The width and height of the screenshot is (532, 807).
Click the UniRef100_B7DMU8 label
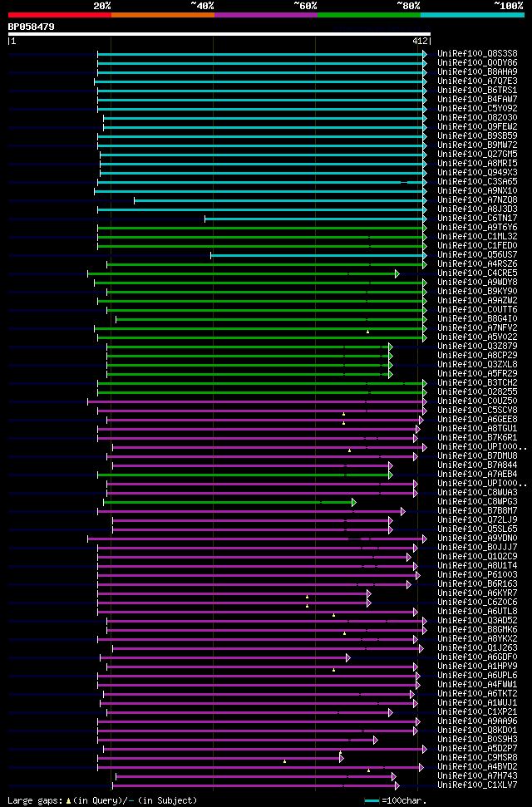coord(477,456)
